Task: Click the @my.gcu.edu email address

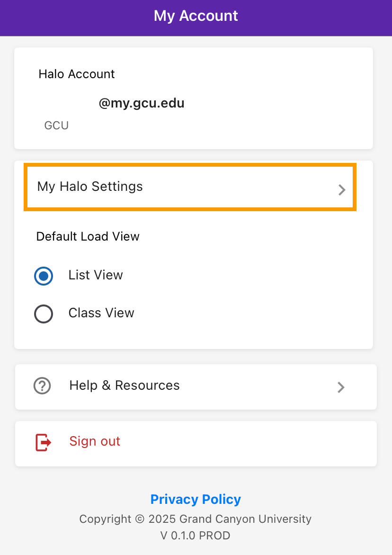Action: click(x=141, y=103)
